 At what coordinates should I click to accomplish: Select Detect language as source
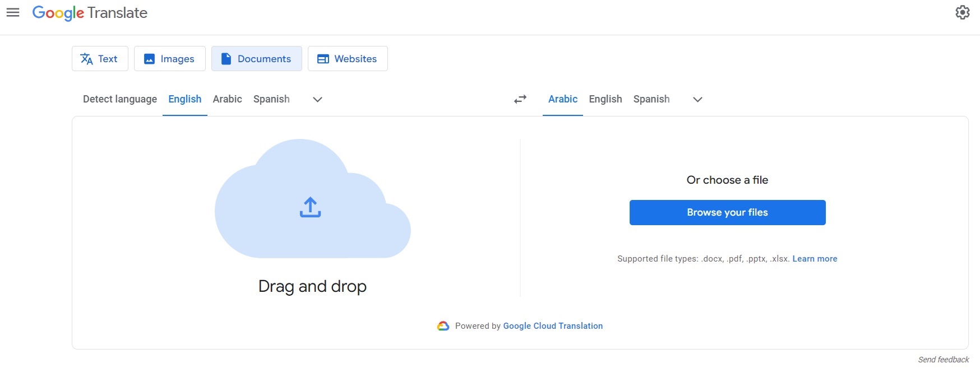[x=120, y=99]
